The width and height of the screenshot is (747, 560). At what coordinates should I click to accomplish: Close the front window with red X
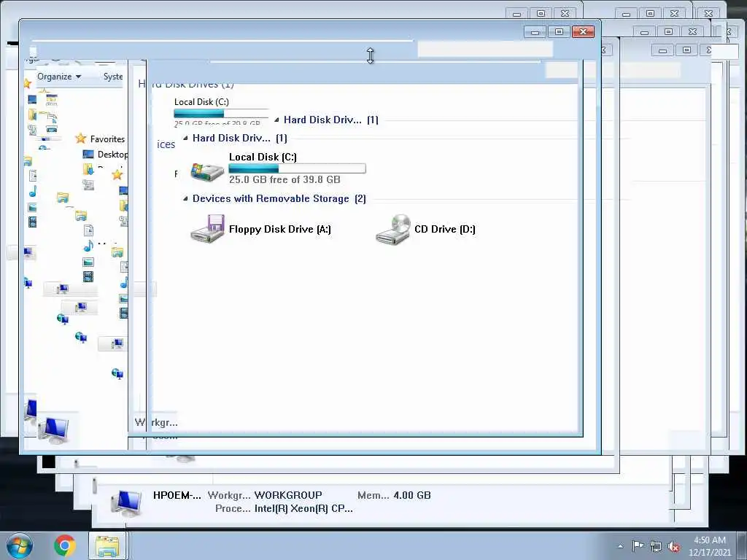pyautogui.click(x=583, y=32)
